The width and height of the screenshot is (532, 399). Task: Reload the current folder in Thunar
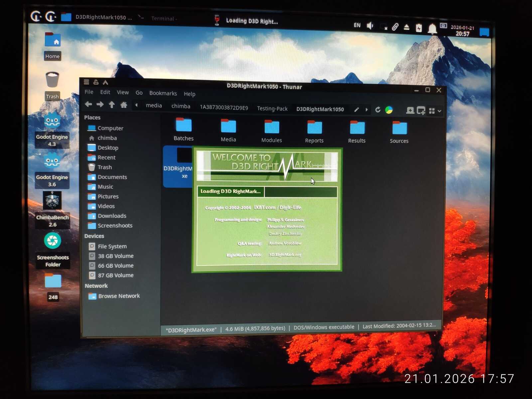coord(378,110)
